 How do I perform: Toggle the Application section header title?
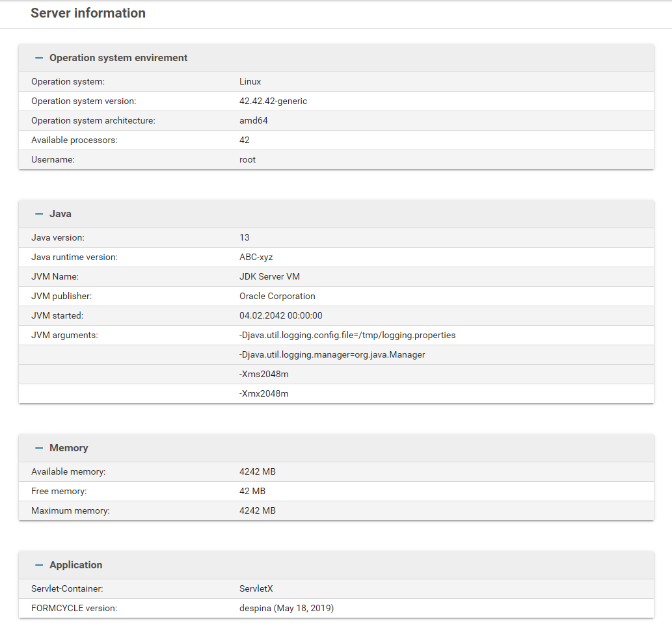(75, 565)
